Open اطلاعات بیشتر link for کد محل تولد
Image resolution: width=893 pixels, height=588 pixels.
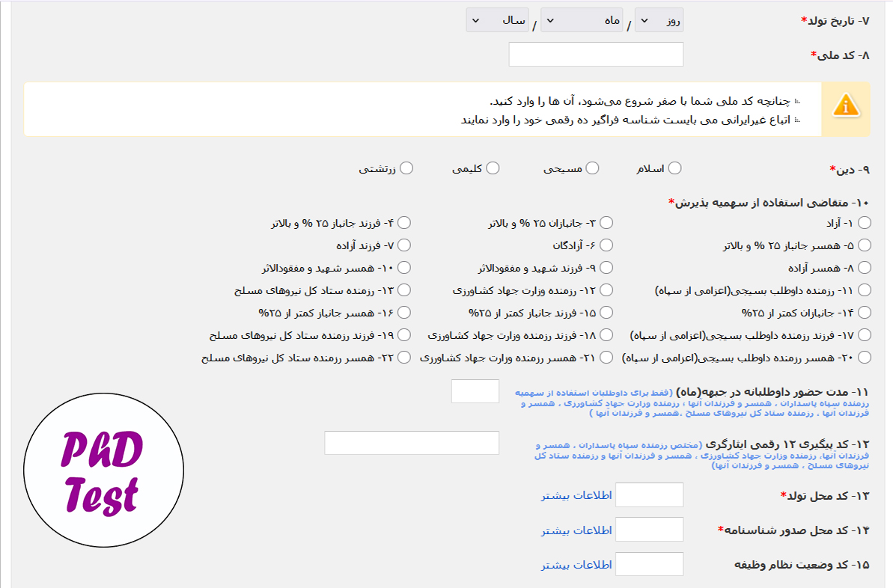point(576,495)
